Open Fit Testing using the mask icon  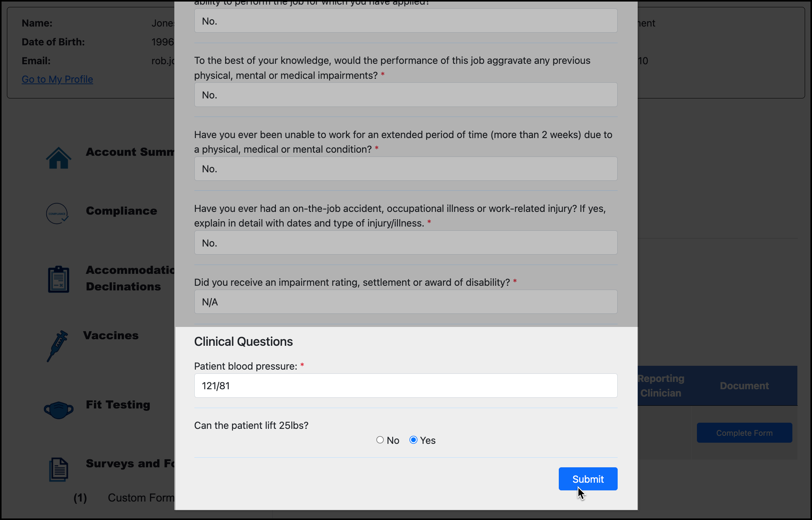[58, 410]
